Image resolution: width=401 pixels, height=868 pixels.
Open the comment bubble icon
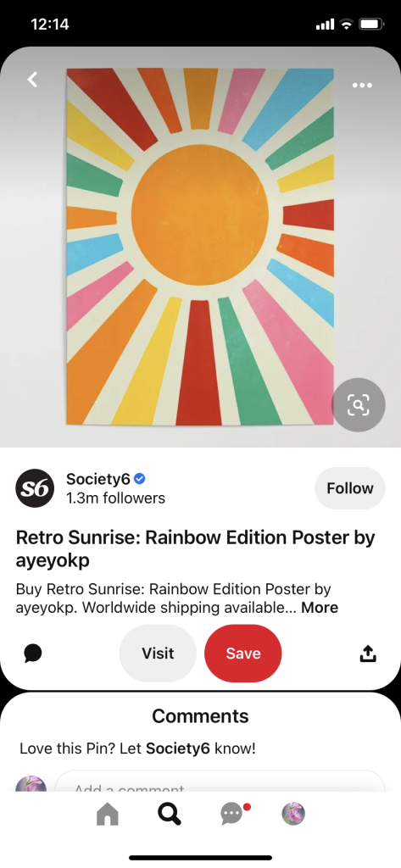pos(33,654)
